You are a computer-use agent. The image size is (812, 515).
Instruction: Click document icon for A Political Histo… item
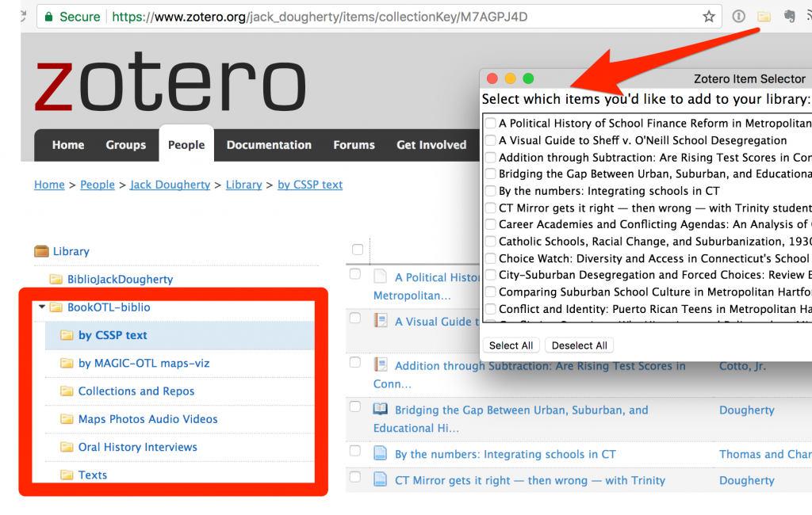(380, 277)
